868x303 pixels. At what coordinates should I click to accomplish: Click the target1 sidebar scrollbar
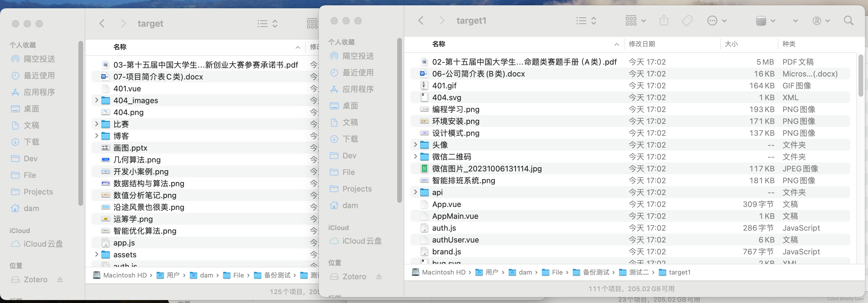399,121
